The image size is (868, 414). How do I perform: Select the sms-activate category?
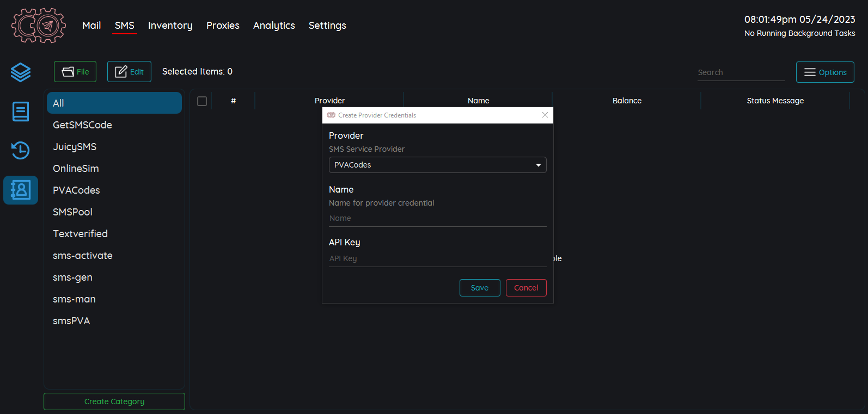114,255
